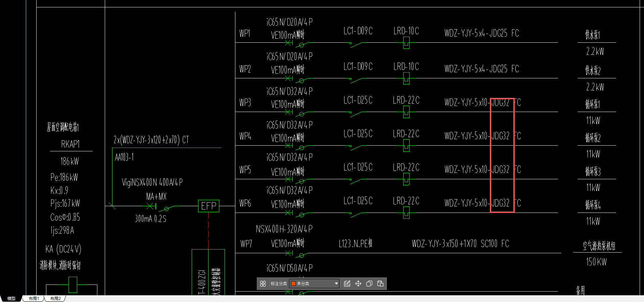Click the copy annotation icon
This screenshot has height=302, width=644.
(369, 284)
